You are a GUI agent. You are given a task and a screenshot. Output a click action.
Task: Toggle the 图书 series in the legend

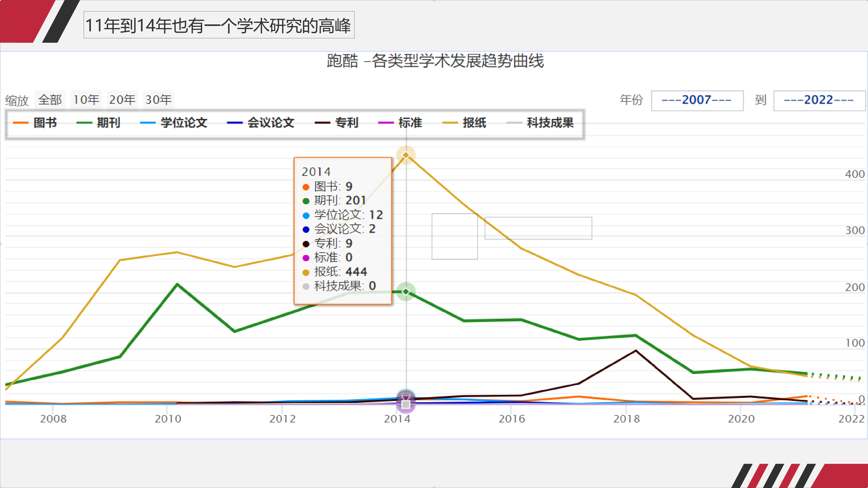coord(45,123)
